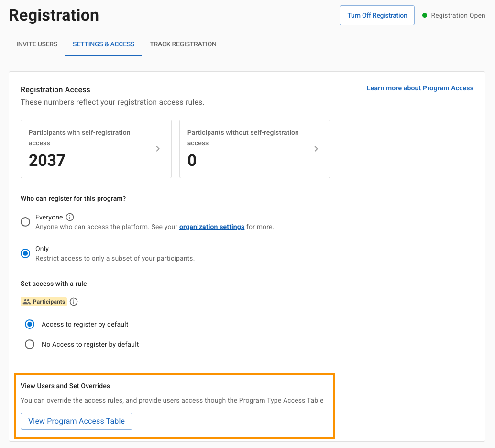This screenshot has width=495, height=448.
Task: Click the info icon next to Everyone
Action: point(70,217)
